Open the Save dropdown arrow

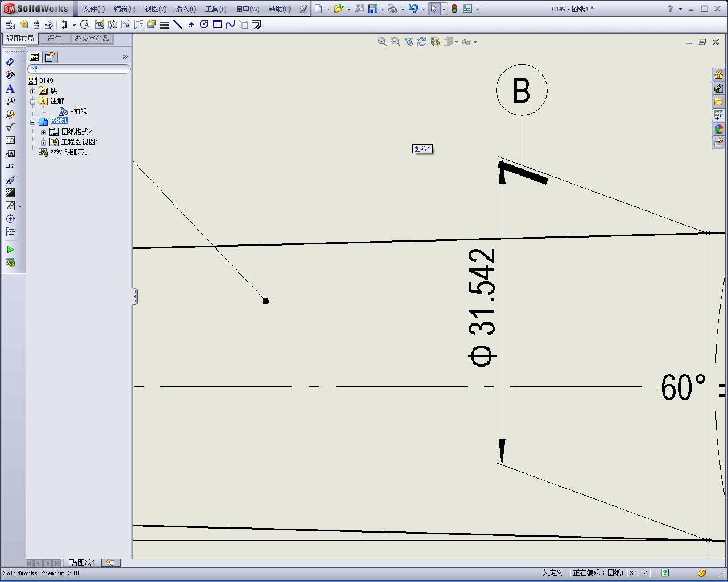pyautogui.click(x=382, y=9)
